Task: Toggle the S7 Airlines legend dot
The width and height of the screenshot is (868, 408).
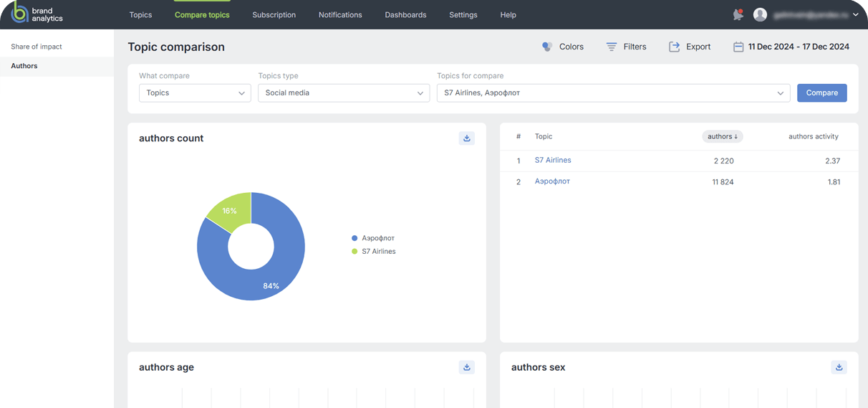Action: pos(355,252)
